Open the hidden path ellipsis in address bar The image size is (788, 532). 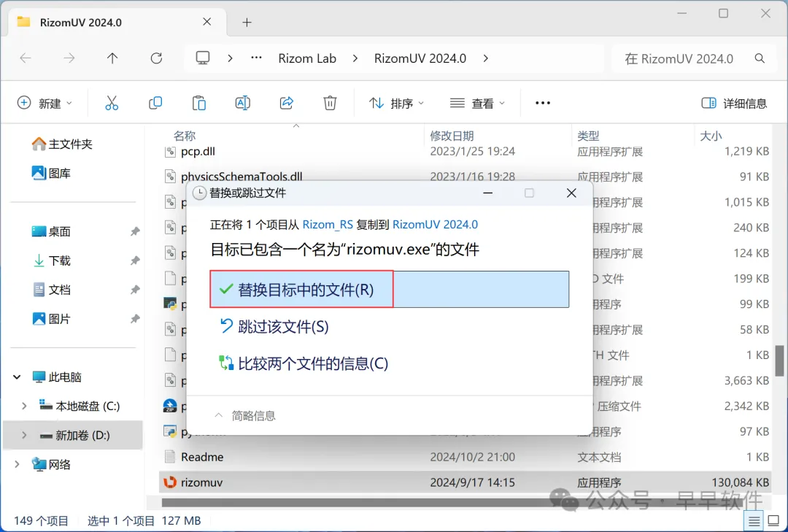point(256,58)
